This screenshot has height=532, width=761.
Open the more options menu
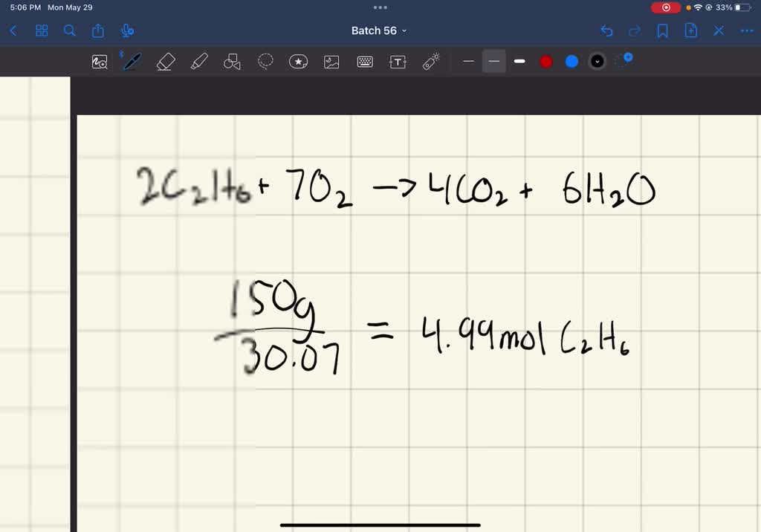point(747,30)
